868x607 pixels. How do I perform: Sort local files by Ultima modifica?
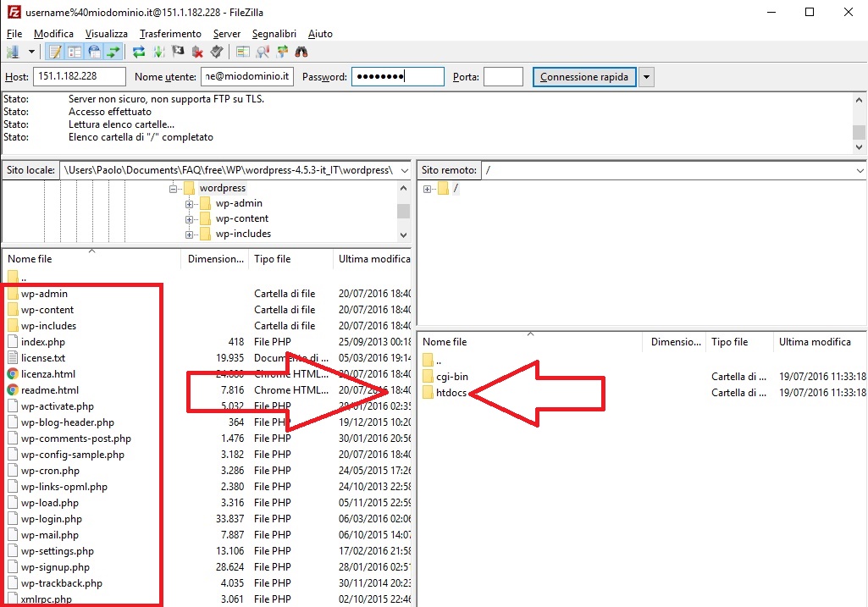coord(373,259)
